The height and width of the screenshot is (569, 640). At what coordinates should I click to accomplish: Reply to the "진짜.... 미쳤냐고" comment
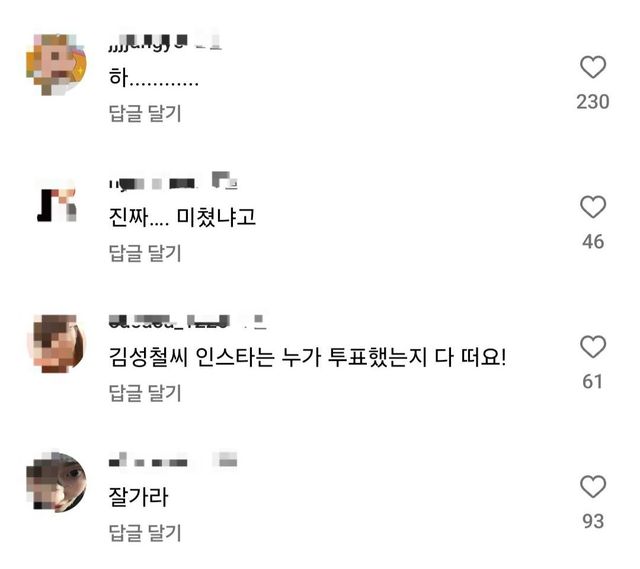[x=145, y=254]
